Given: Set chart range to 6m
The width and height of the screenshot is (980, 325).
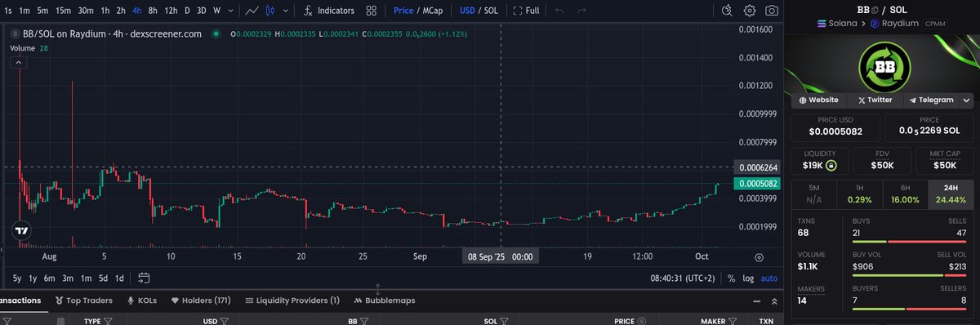Looking at the screenshot, I should click(50, 278).
